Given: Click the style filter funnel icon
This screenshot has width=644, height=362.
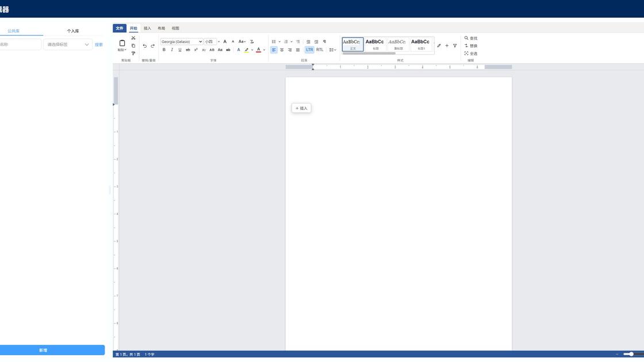Looking at the screenshot, I should point(455,45).
